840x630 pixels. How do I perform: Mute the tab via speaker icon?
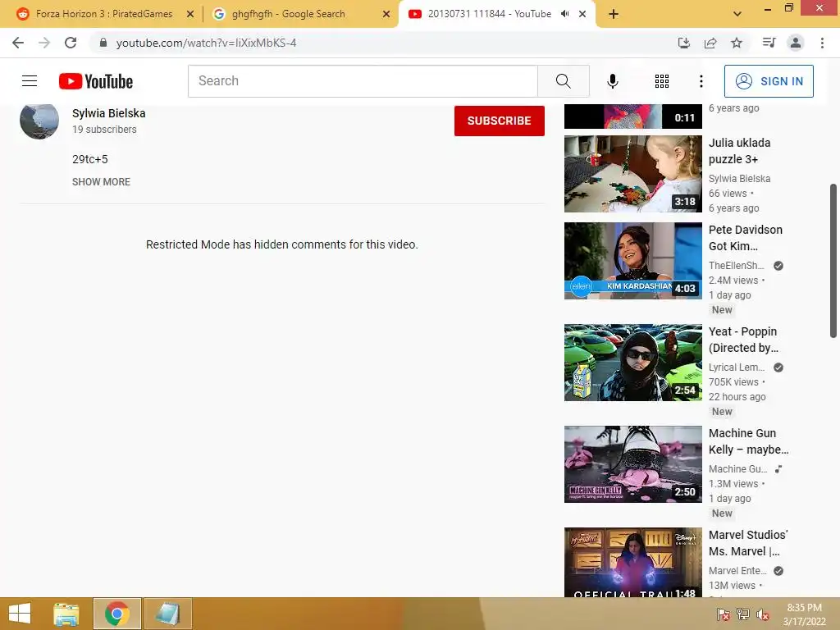pos(564,14)
